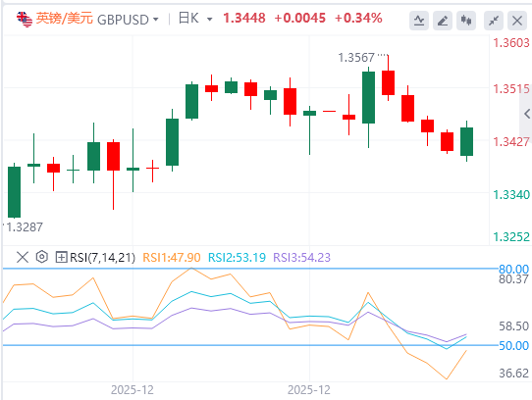Toggle the RSI1:47.90 line
532x400 pixels.
[x=172, y=257]
